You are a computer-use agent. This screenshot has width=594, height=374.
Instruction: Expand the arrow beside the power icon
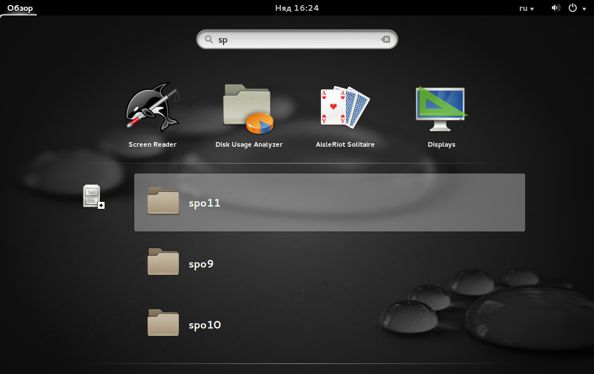(x=584, y=9)
